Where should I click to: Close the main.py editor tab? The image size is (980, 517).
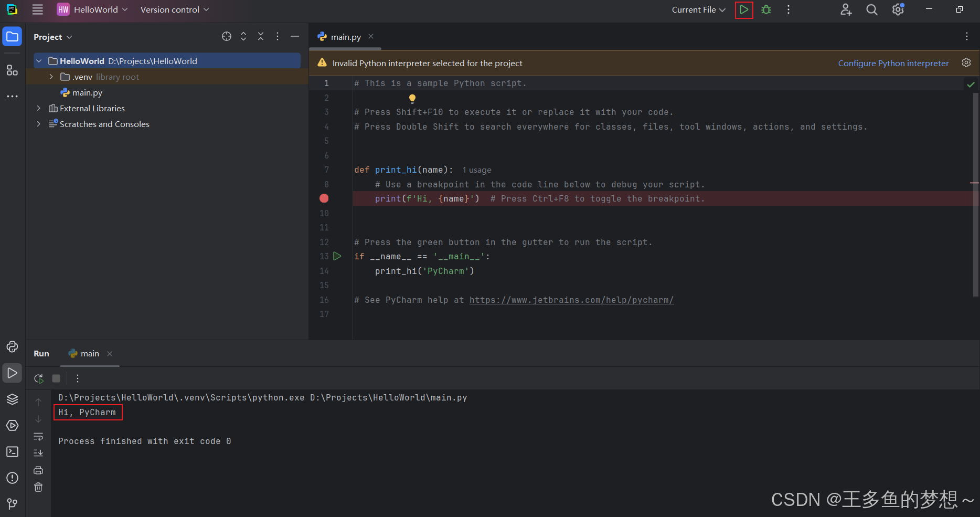coord(371,36)
